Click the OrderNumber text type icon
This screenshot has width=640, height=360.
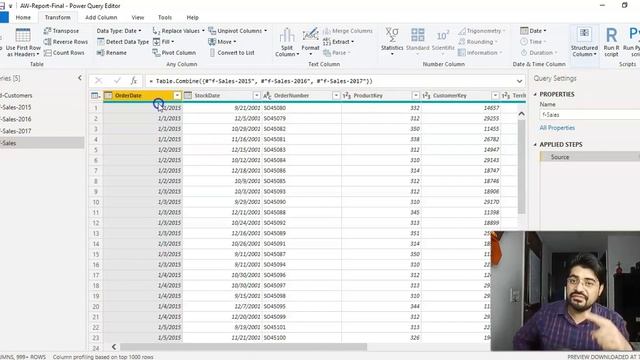pyautogui.click(x=267, y=96)
